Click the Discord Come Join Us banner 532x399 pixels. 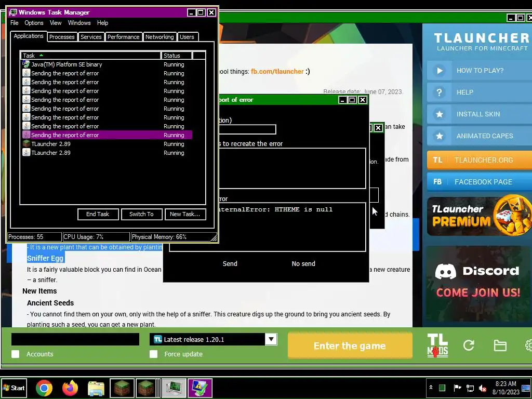(x=479, y=283)
